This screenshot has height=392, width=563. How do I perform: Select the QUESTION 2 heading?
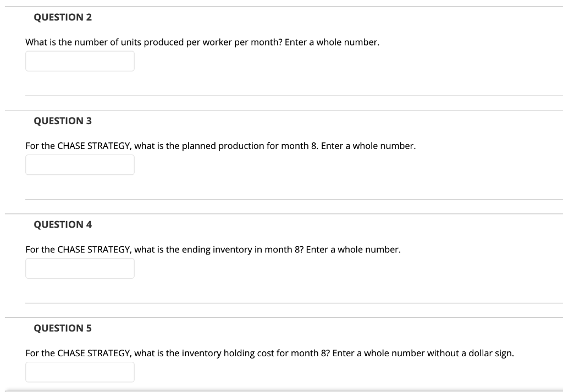pyautogui.click(x=63, y=17)
